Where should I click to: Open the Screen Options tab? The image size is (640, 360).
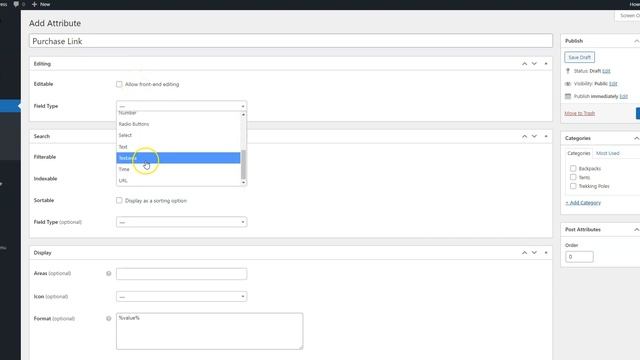(x=629, y=16)
